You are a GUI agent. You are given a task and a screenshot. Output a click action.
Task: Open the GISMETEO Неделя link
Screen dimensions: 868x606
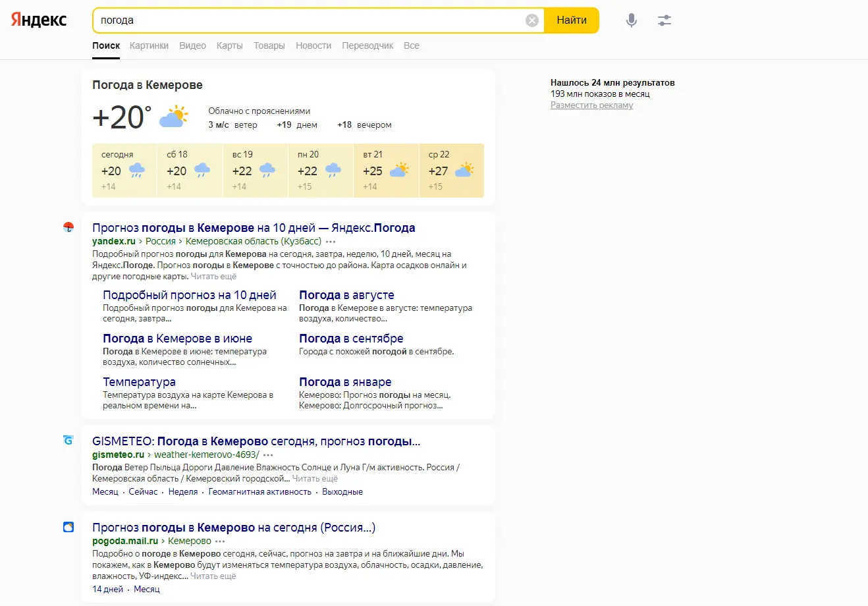pos(183,492)
